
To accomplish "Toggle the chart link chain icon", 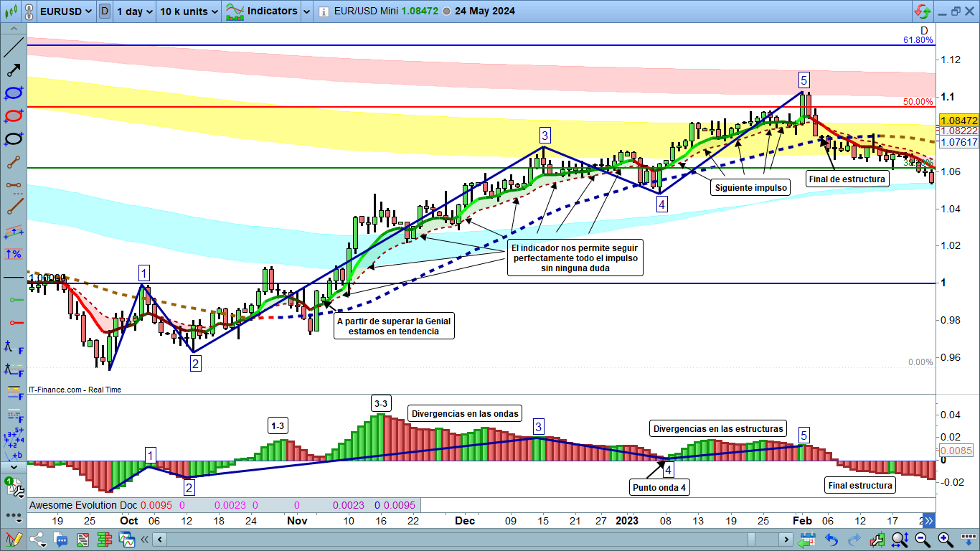I will point(28,11).
